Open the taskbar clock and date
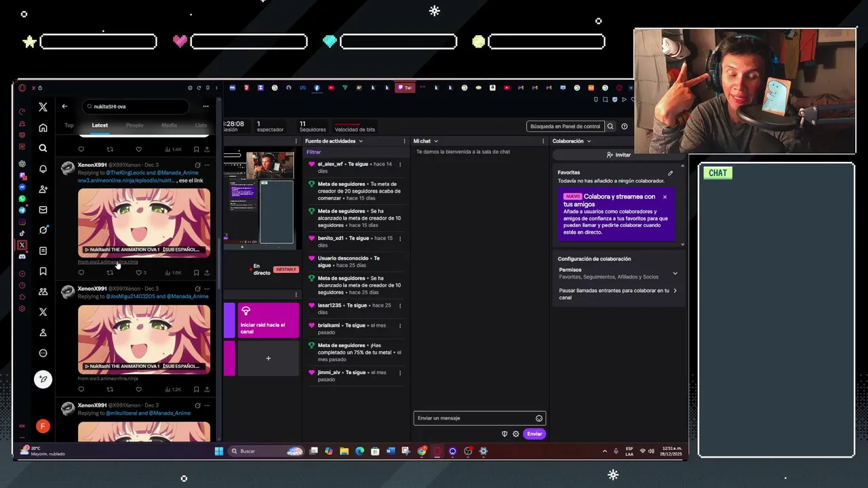Image resolution: width=868 pixels, height=488 pixels. [673, 451]
